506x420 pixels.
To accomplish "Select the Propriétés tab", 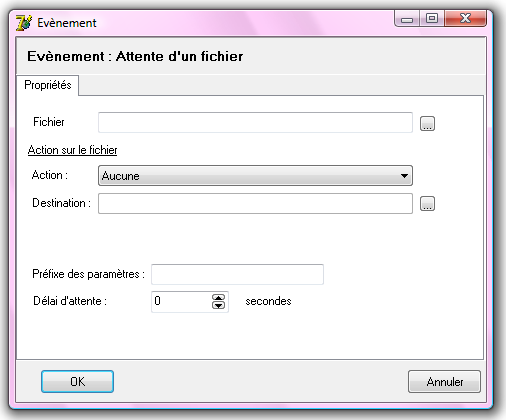I will 48,85.
